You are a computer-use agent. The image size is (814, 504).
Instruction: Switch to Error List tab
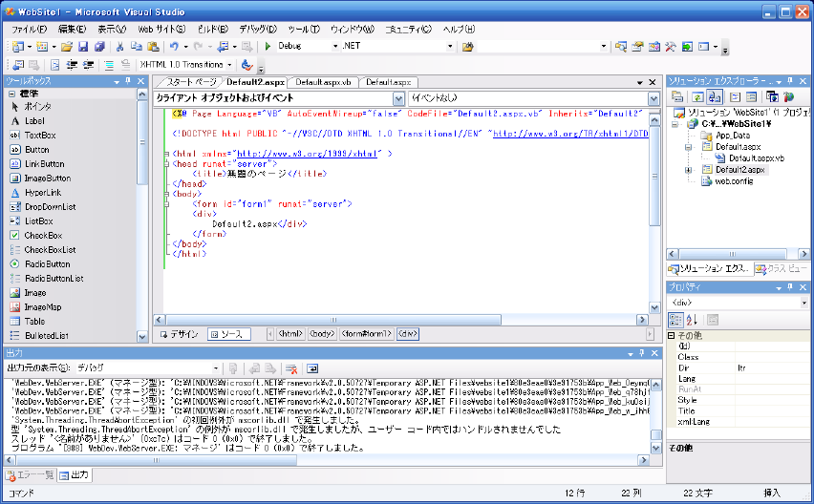[x=31, y=475]
